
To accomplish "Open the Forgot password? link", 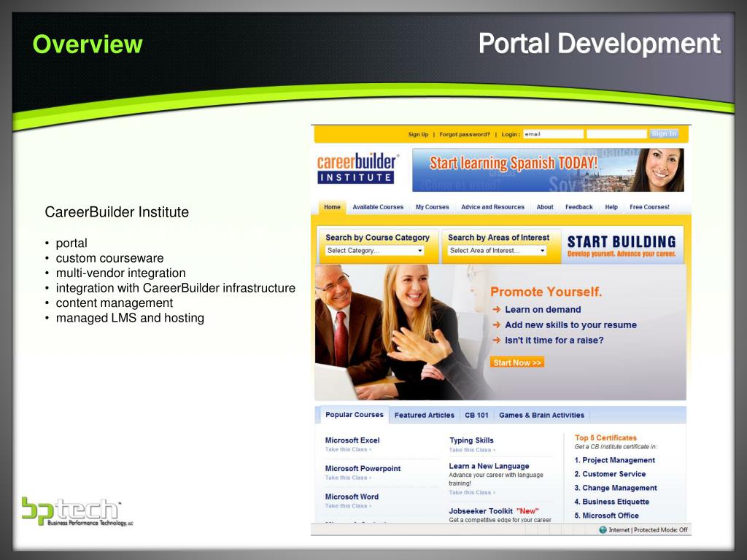I will tap(465, 134).
